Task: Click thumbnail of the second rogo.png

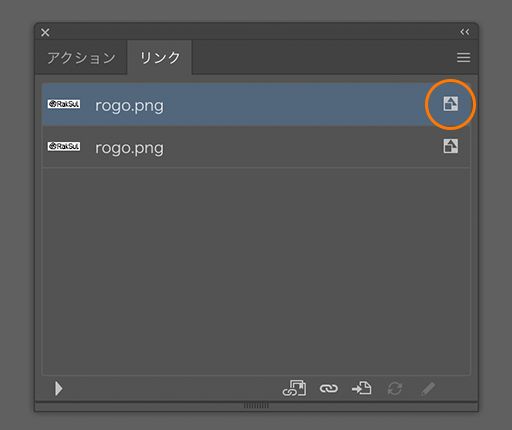Action: click(64, 146)
